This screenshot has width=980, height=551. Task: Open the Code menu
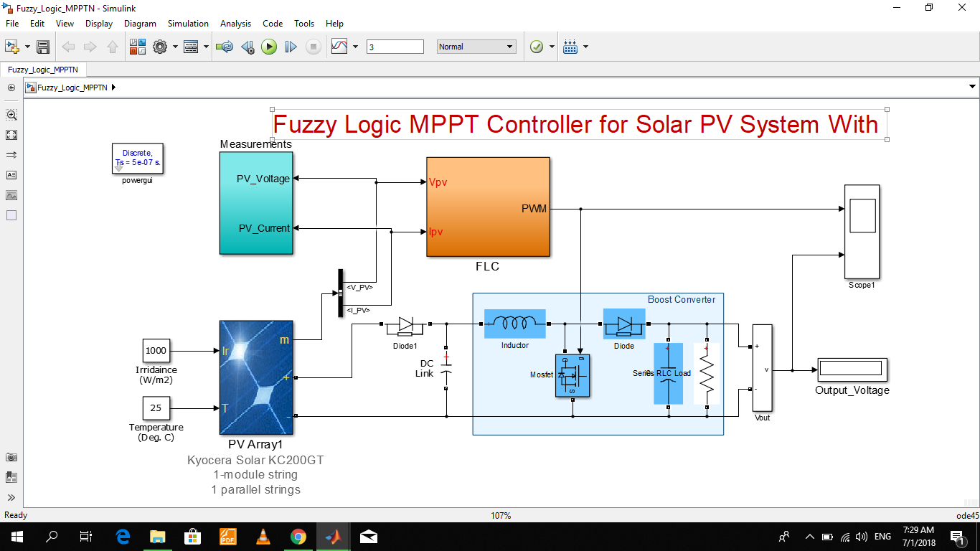(273, 24)
